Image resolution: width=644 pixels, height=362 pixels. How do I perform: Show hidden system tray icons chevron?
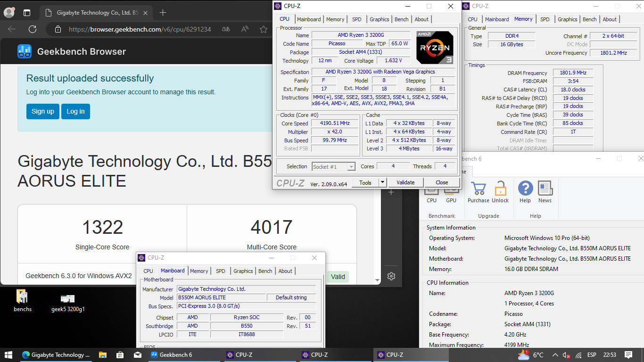[x=555, y=355]
